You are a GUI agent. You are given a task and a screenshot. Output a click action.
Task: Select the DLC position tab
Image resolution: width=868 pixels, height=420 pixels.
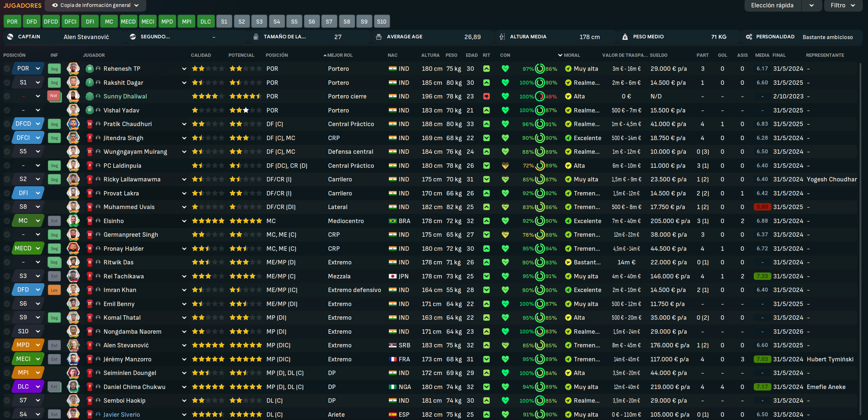pos(206,22)
